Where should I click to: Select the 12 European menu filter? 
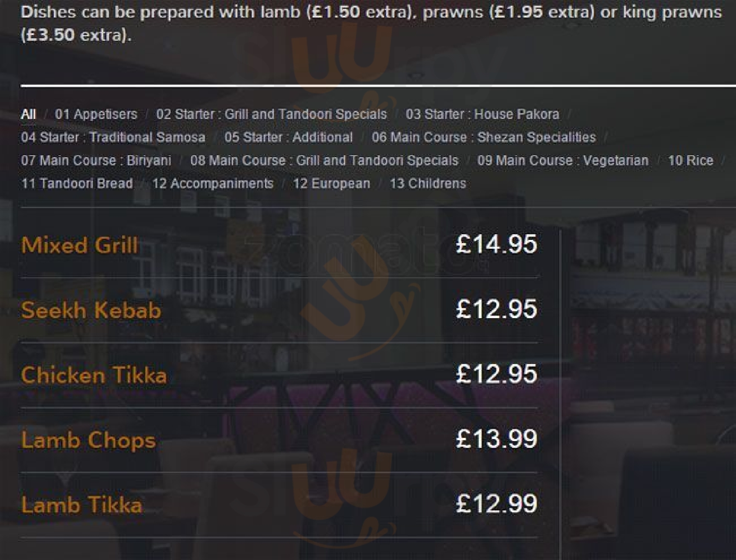point(331,184)
